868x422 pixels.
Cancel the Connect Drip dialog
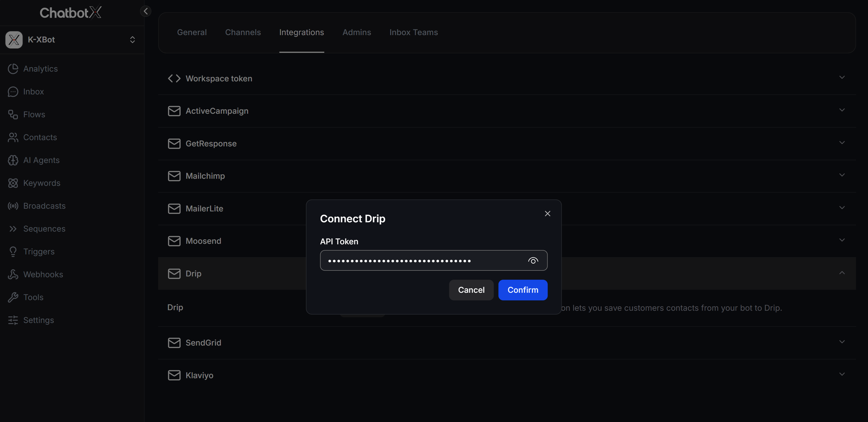click(471, 290)
